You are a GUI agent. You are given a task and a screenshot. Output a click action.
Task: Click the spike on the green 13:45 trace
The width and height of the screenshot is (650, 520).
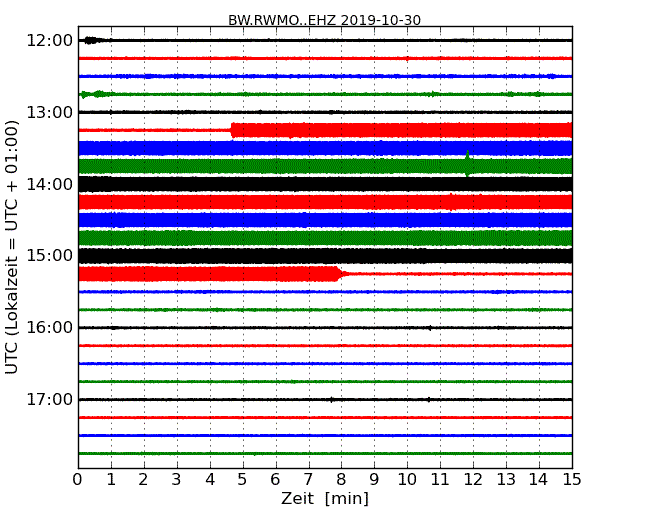pyautogui.click(x=468, y=163)
